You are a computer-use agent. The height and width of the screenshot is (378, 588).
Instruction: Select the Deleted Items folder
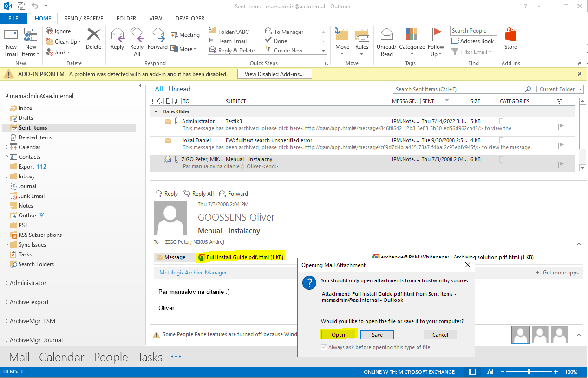pos(35,137)
